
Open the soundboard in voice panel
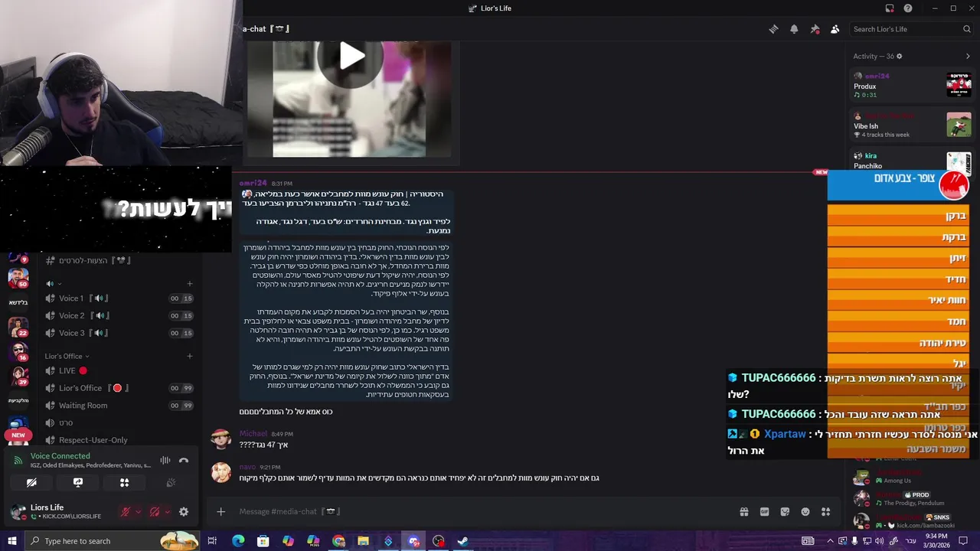tap(171, 482)
